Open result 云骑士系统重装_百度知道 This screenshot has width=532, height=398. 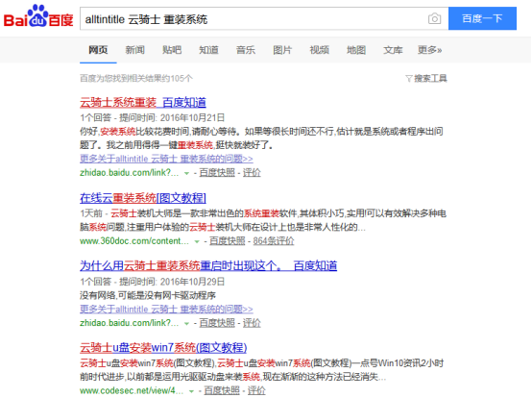pyautogui.click(x=143, y=102)
